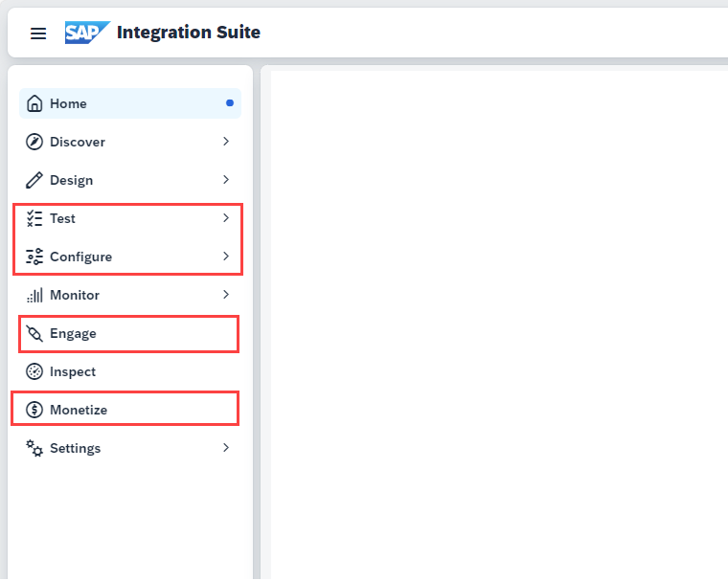Click the Settings gears icon
728x581 pixels.
[34, 448]
